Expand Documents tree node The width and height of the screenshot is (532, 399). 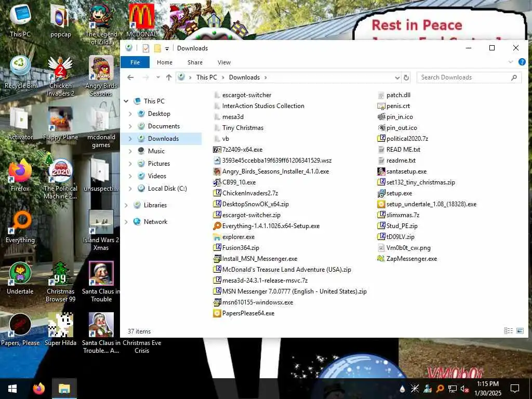click(x=130, y=126)
